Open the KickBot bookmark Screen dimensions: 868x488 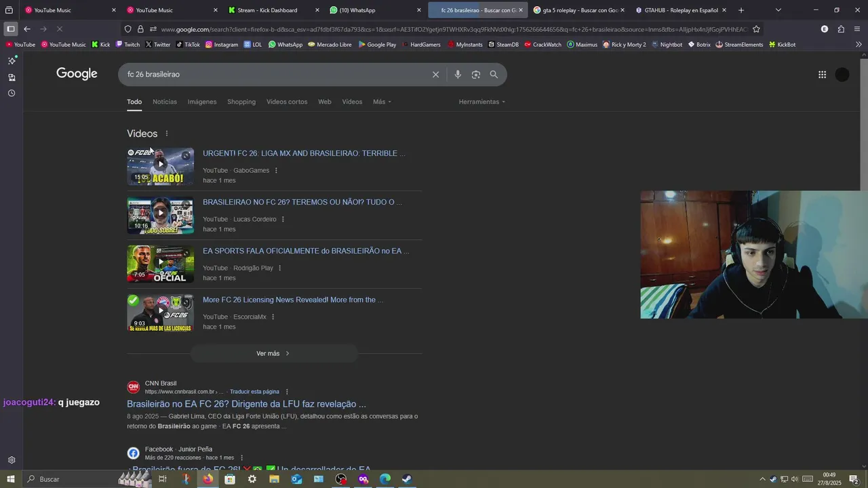[782, 45]
